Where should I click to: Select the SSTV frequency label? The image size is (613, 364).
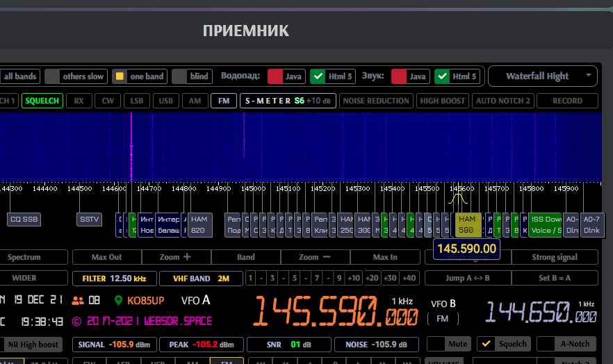coord(90,220)
